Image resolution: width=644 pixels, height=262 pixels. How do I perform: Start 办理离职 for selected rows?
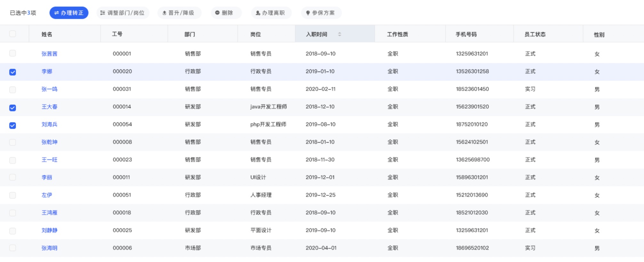tap(271, 13)
